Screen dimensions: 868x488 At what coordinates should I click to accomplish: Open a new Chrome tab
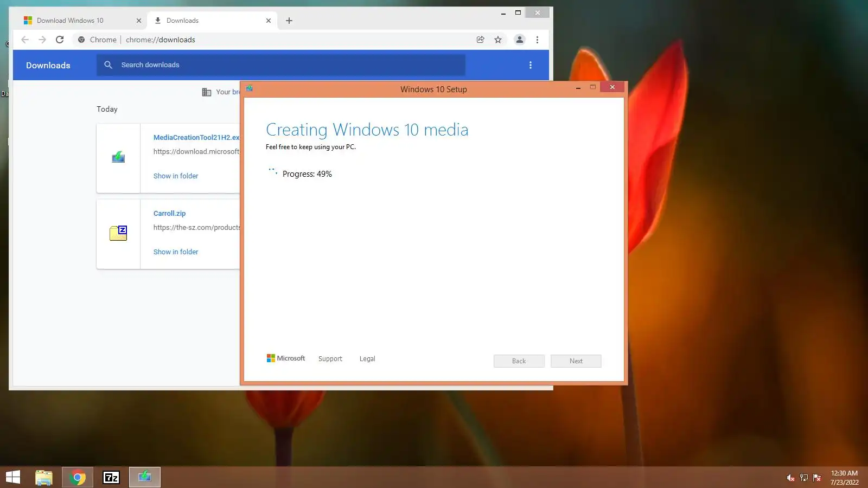289,21
